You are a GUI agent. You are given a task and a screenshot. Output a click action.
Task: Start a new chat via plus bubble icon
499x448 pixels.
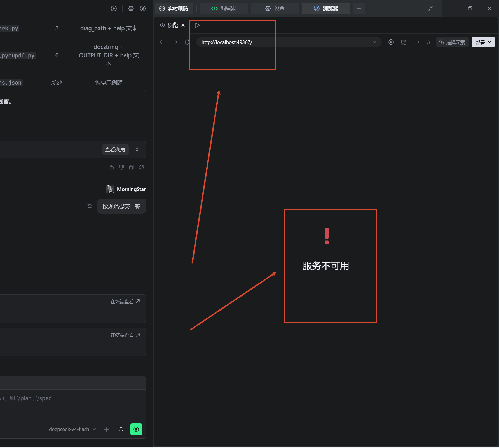[114, 8]
